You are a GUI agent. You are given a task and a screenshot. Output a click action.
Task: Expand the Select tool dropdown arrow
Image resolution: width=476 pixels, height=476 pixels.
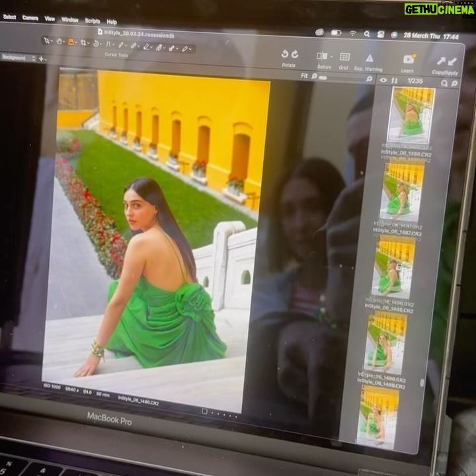click(52, 41)
